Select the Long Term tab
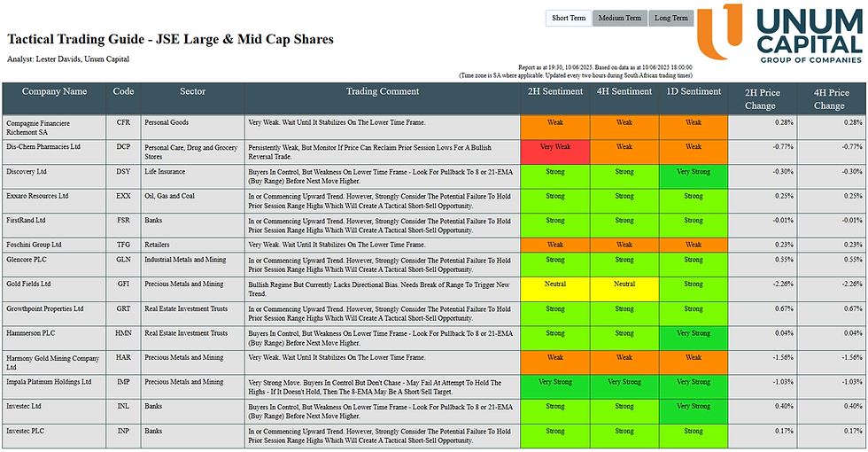Screen dimensions: 868x452 (x=671, y=19)
